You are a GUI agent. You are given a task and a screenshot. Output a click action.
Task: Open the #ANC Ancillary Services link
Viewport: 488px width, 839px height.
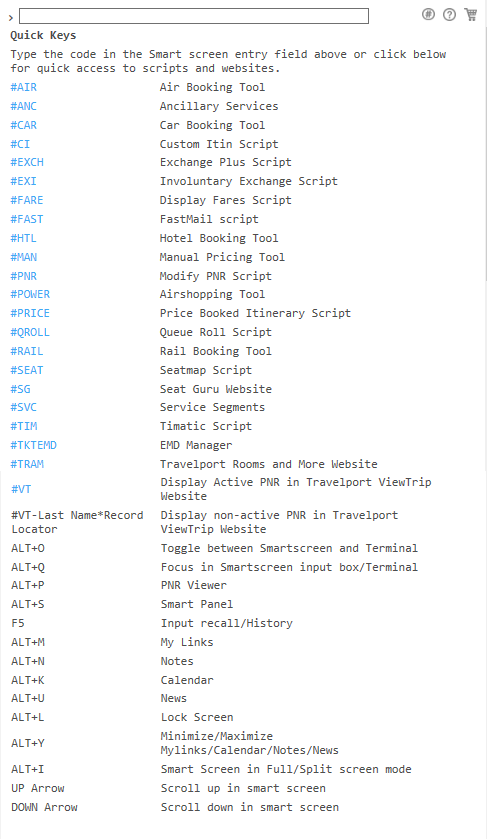click(24, 106)
